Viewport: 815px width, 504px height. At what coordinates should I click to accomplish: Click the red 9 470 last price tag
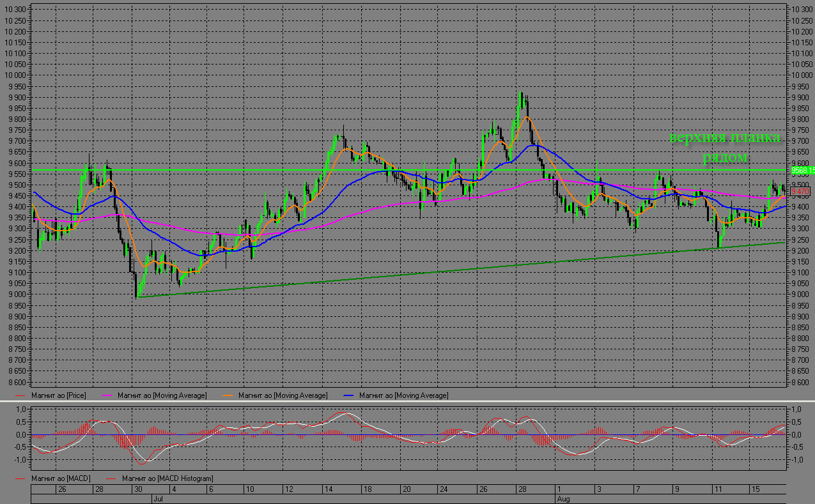tap(800, 191)
